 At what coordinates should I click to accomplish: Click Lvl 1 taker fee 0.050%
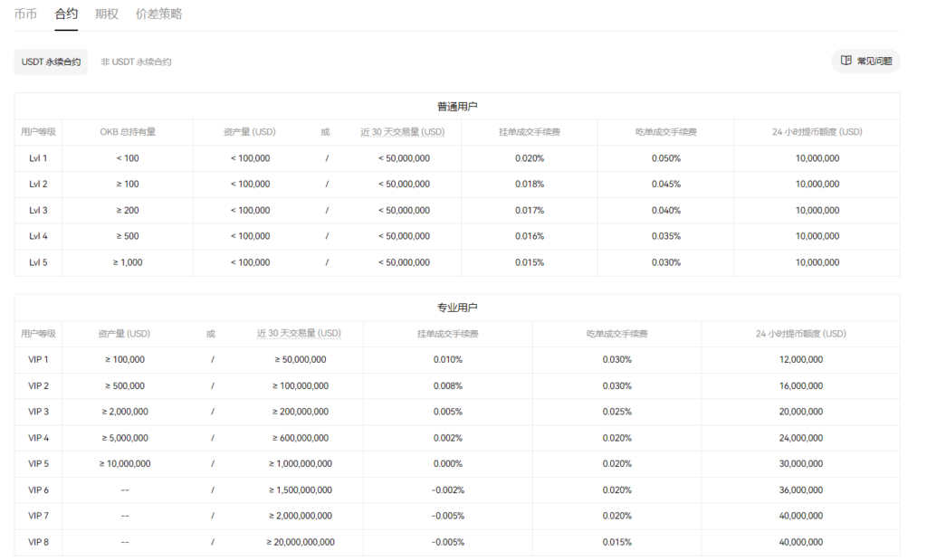[666, 158]
